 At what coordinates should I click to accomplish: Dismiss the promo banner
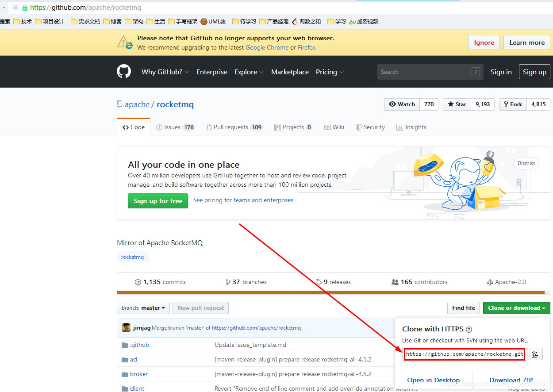(x=526, y=163)
